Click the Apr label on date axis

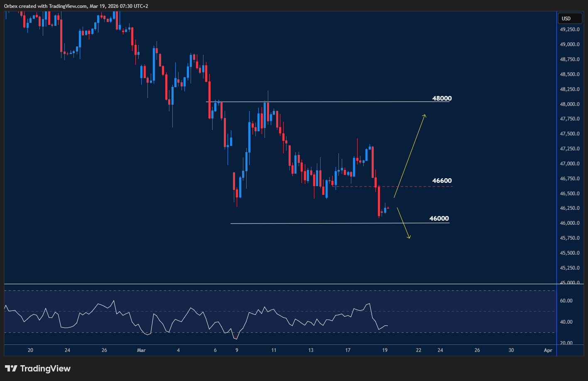pyautogui.click(x=548, y=350)
